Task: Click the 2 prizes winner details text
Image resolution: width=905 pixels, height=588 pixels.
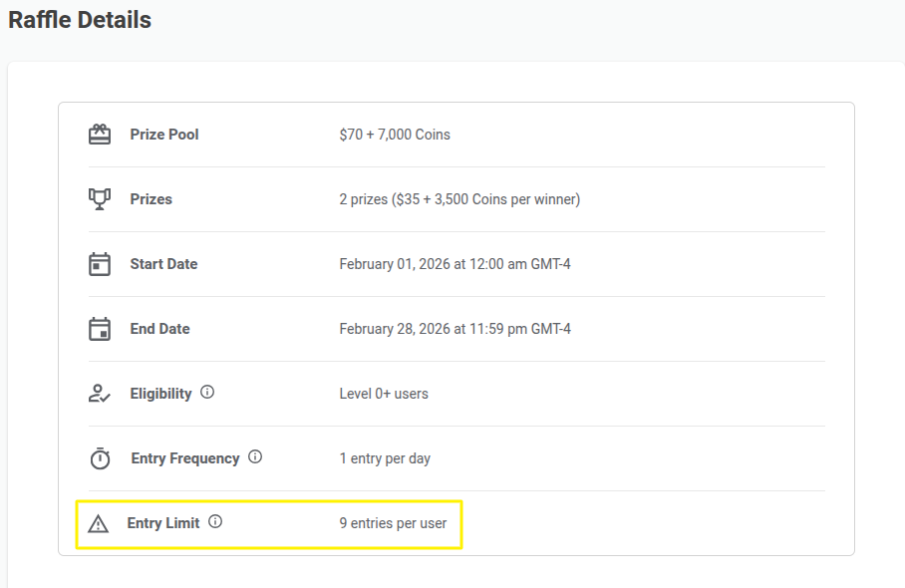Action: (457, 198)
